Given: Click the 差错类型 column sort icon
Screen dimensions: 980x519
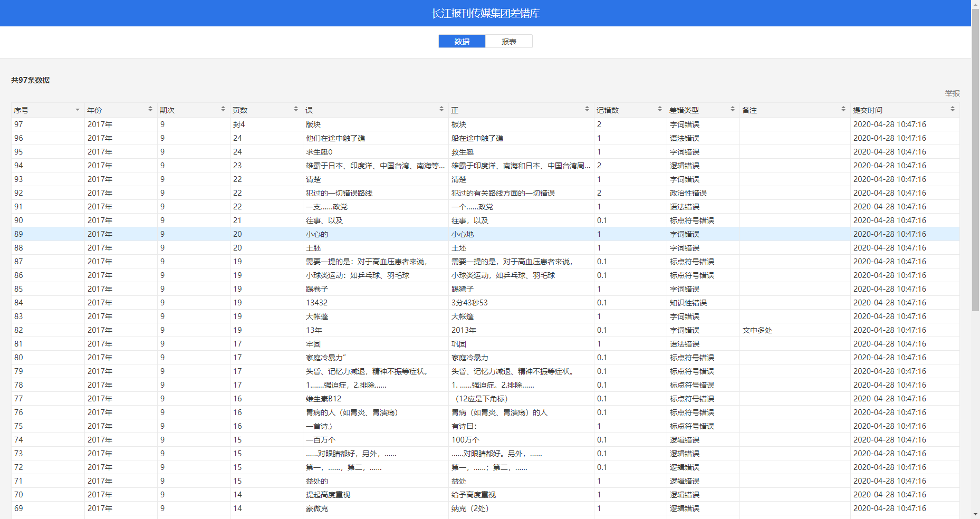Looking at the screenshot, I should click(733, 109).
